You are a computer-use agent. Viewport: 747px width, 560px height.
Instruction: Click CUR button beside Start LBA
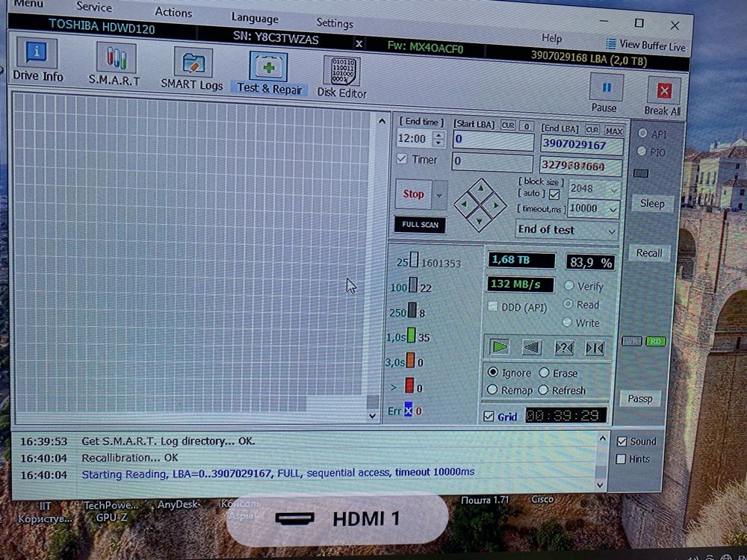pyautogui.click(x=508, y=125)
